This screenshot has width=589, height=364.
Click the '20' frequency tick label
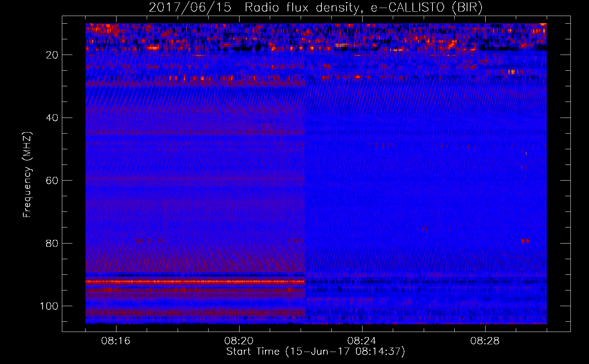(52, 55)
